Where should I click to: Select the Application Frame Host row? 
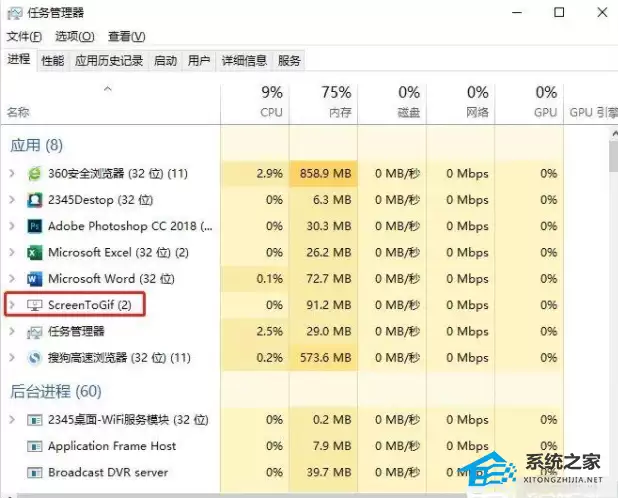point(282,446)
